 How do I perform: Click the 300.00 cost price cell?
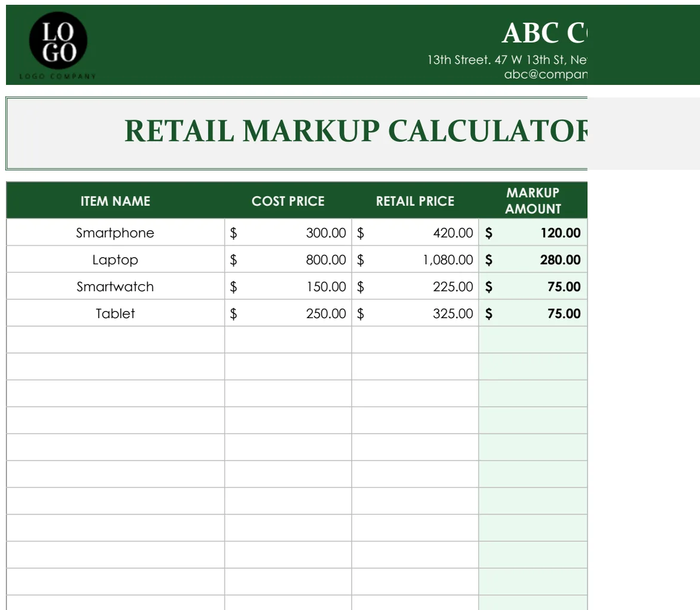[x=288, y=233]
